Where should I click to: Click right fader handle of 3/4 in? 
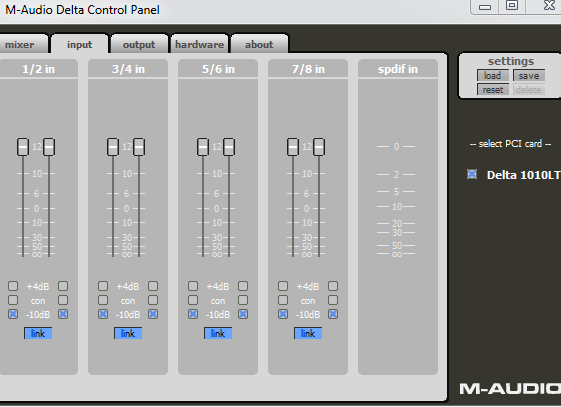tap(139, 147)
